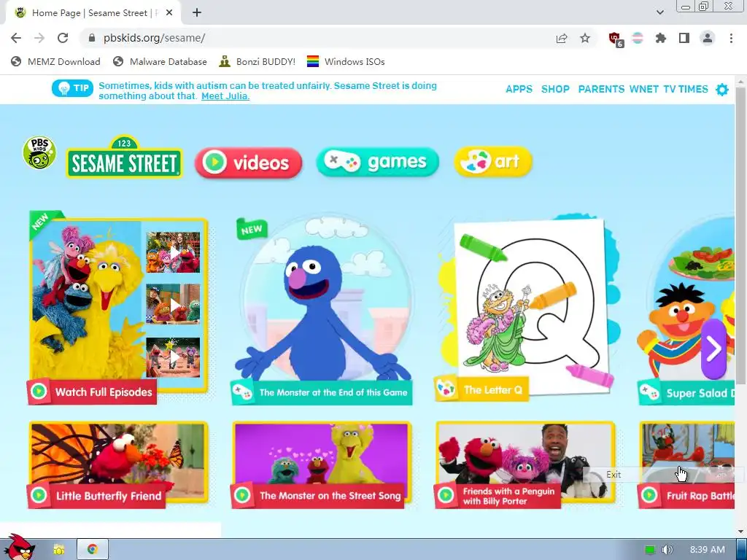Open the Chrome profile avatar
Viewport: 747px width, 560px height.
(x=708, y=38)
